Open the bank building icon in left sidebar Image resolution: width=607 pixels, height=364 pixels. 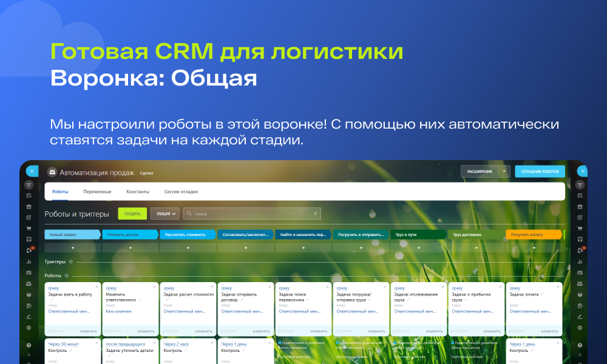[x=29, y=207]
